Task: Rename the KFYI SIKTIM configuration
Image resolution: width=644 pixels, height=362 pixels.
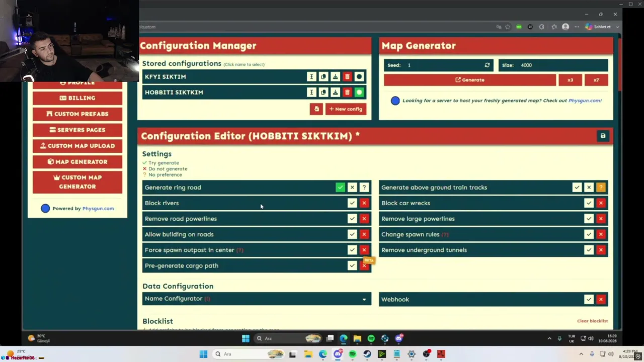Action: 311,77
